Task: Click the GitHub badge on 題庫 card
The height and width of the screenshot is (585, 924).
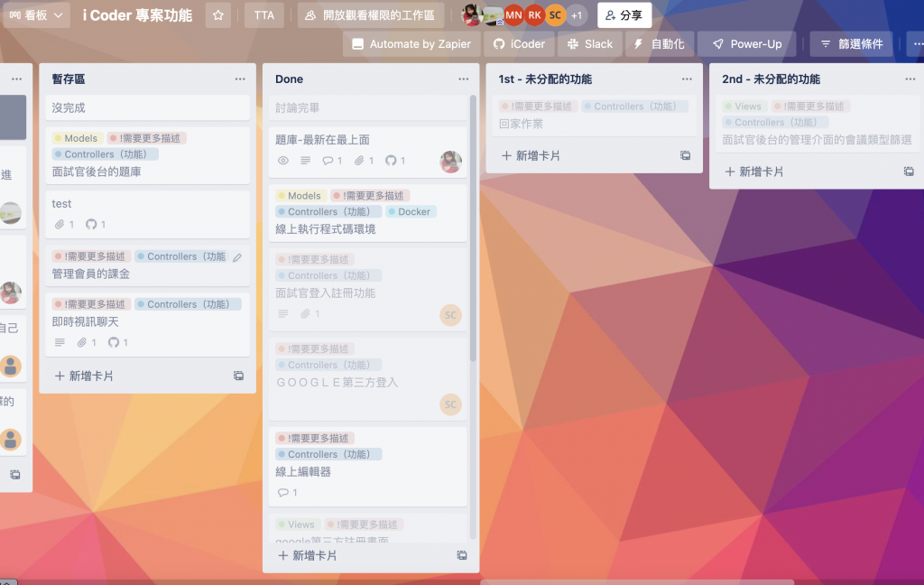Action: coord(395,161)
